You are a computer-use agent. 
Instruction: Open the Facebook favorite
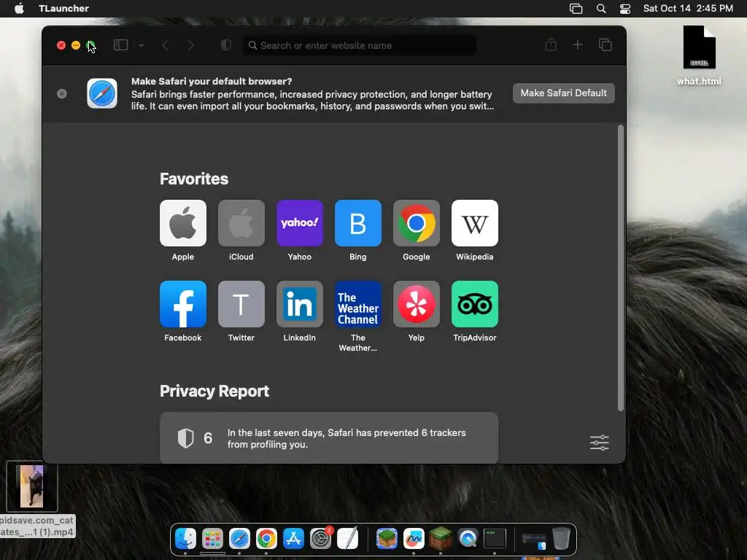[183, 304]
